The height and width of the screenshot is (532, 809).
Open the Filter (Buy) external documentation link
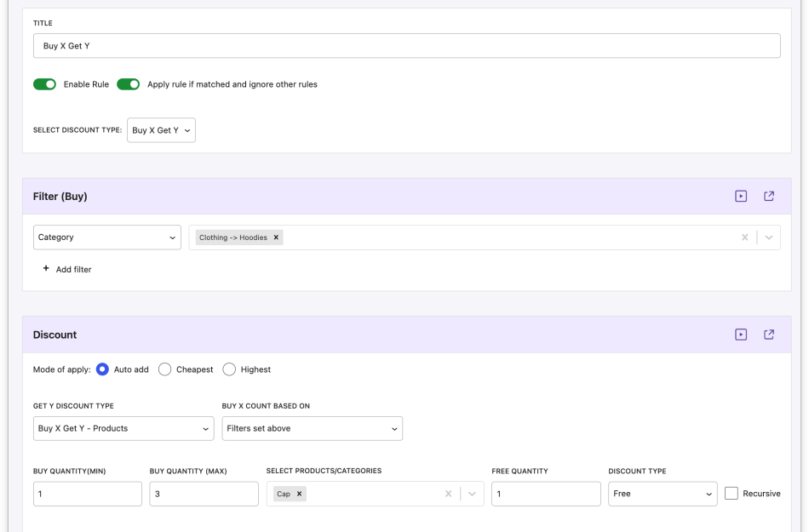click(x=768, y=195)
